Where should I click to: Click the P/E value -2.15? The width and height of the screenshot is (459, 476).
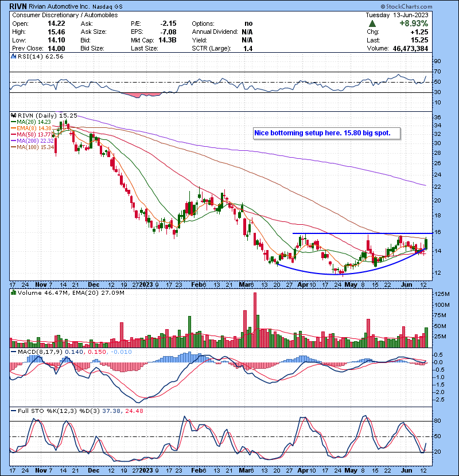tap(168, 24)
